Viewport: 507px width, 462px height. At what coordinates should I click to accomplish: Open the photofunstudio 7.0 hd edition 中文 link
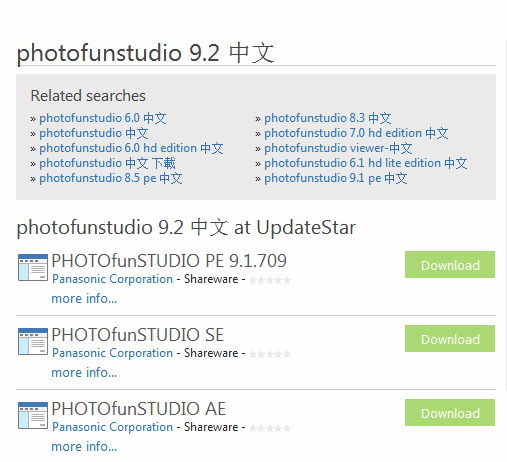pos(356,133)
